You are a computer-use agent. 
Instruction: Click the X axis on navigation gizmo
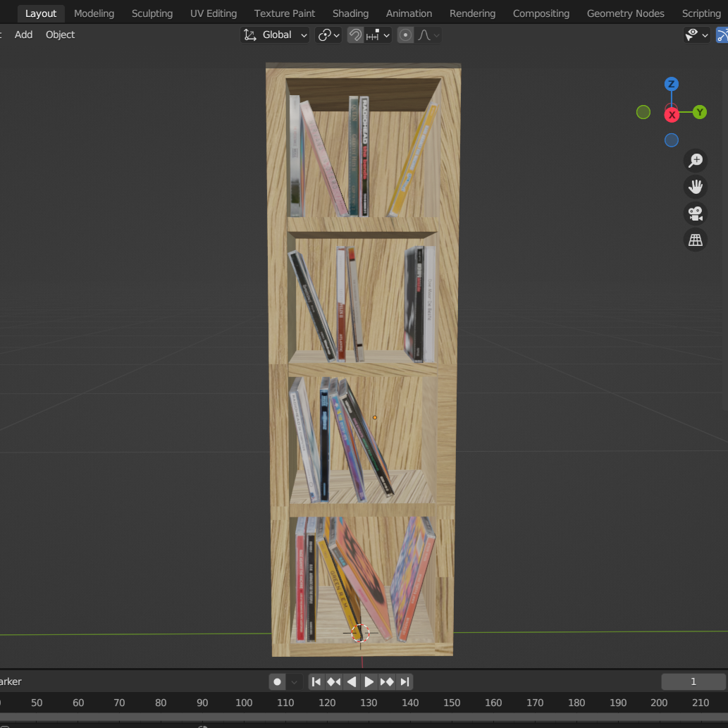click(x=672, y=115)
